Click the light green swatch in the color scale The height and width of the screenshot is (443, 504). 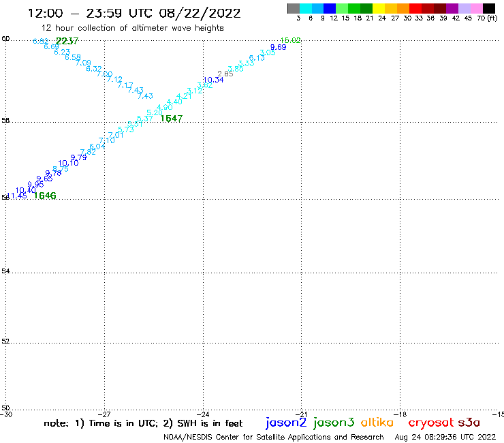point(343,8)
